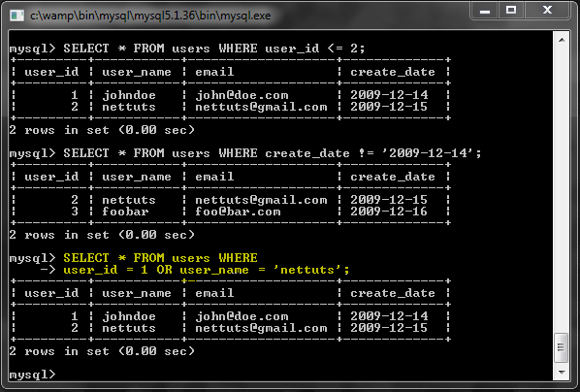Click the mysql.exe console icon in title bar
Viewport: 580px width, 392px height.
(17, 16)
